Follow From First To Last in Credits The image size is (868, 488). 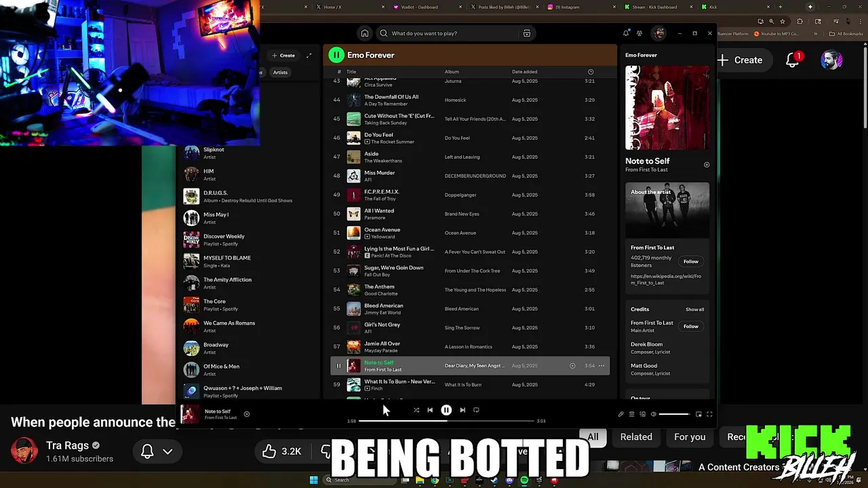pyautogui.click(x=690, y=327)
